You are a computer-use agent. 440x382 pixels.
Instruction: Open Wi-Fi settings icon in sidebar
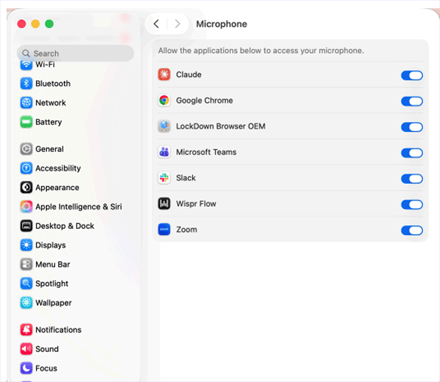(x=26, y=65)
